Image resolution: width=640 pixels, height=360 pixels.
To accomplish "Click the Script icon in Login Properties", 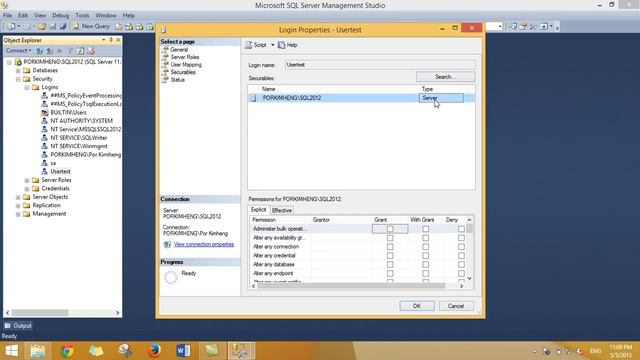I will tap(248, 45).
